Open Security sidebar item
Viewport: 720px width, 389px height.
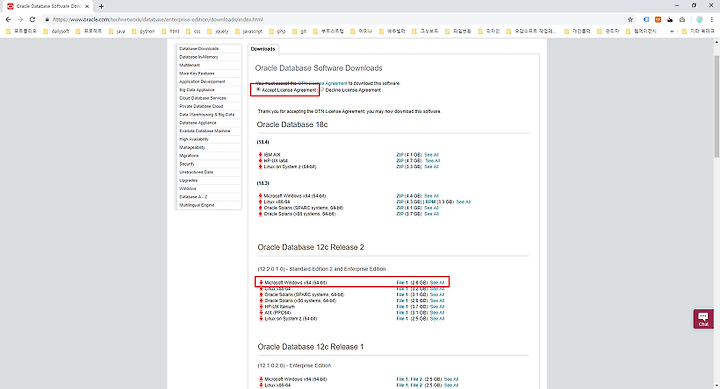pos(187,164)
